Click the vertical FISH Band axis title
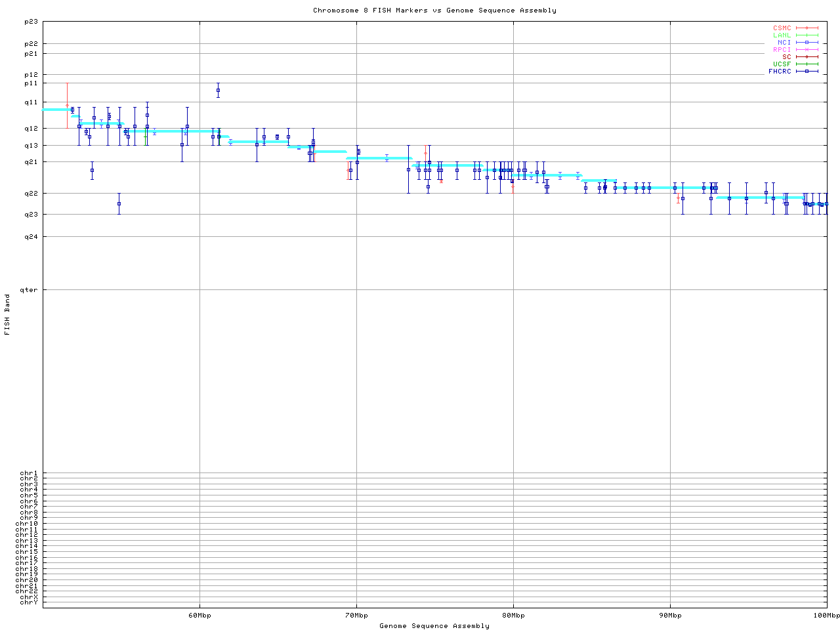The height and width of the screenshot is (630, 840). coord(8,314)
